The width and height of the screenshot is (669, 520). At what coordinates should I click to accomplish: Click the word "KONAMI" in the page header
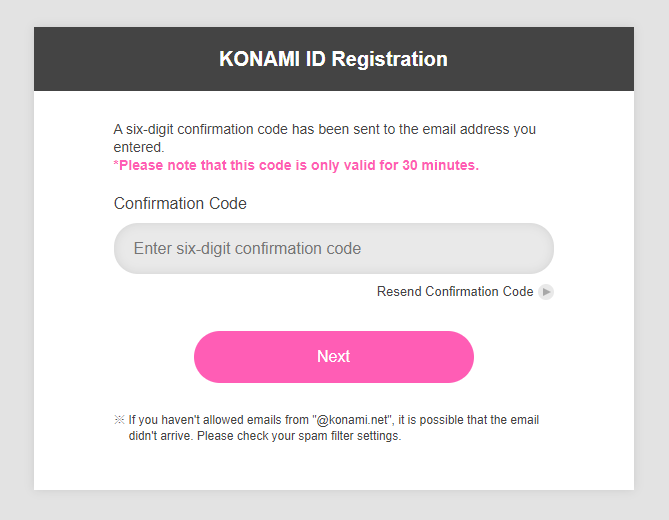pyautogui.click(x=259, y=59)
